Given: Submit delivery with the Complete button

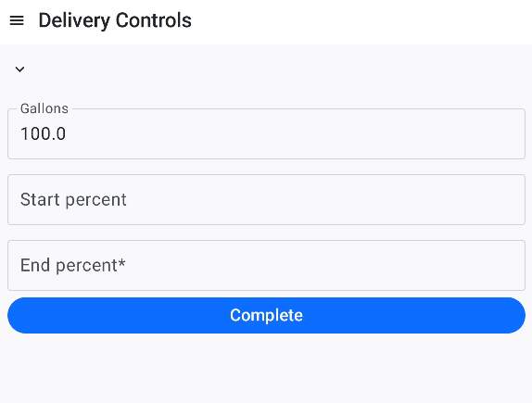Looking at the screenshot, I should (x=266, y=316).
